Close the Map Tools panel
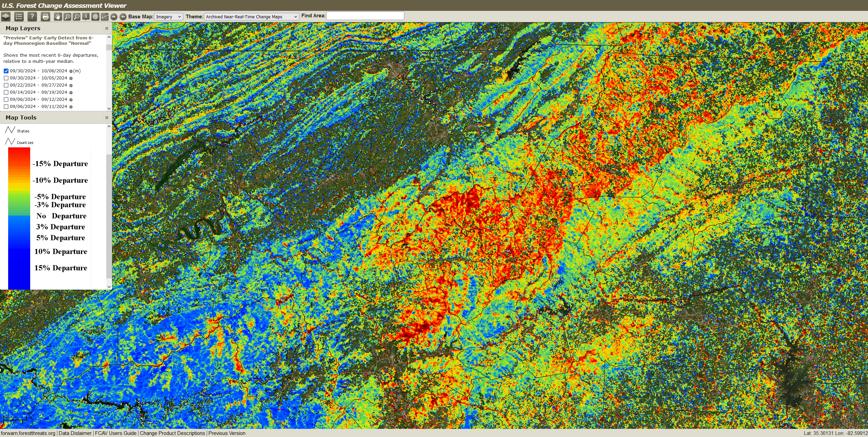 click(x=107, y=117)
